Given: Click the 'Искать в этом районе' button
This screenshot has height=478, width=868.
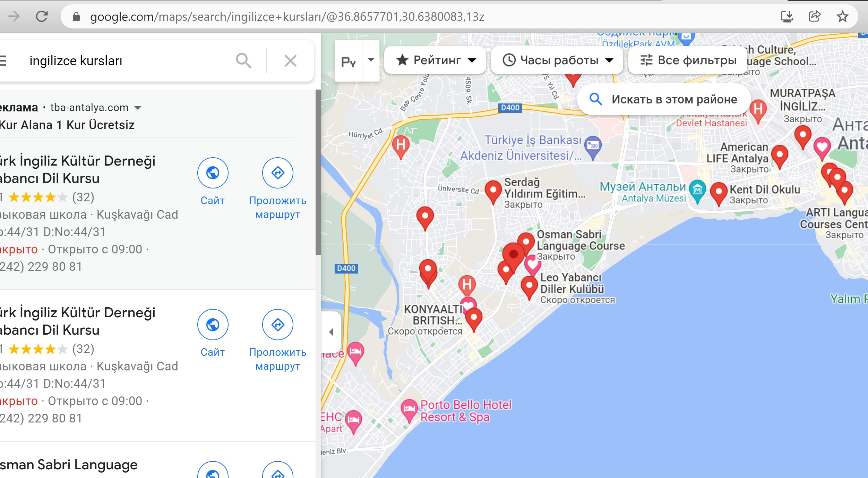Looking at the screenshot, I should click(x=664, y=99).
